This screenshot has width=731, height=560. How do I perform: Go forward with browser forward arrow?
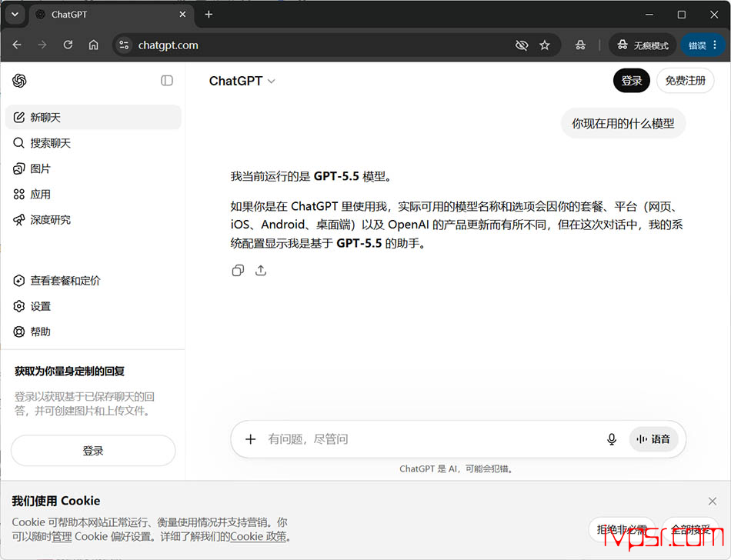point(42,45)
